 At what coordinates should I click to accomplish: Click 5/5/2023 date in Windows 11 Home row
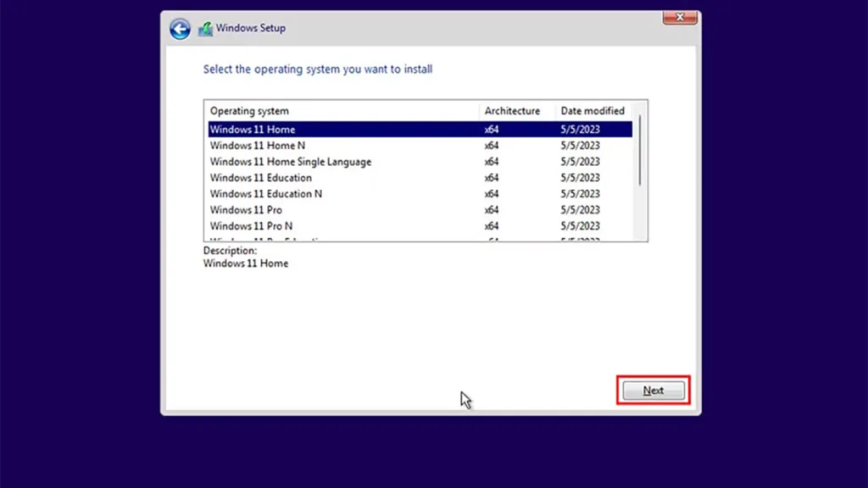tap(580, 129)
